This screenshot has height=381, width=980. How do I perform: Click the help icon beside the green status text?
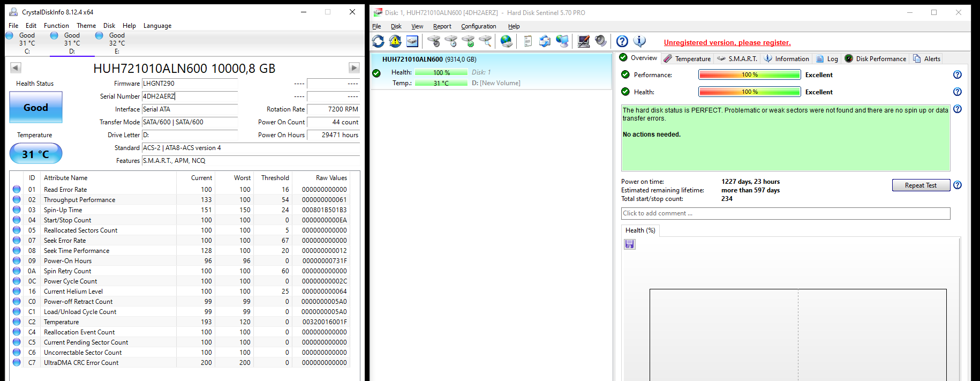(958, 109)
